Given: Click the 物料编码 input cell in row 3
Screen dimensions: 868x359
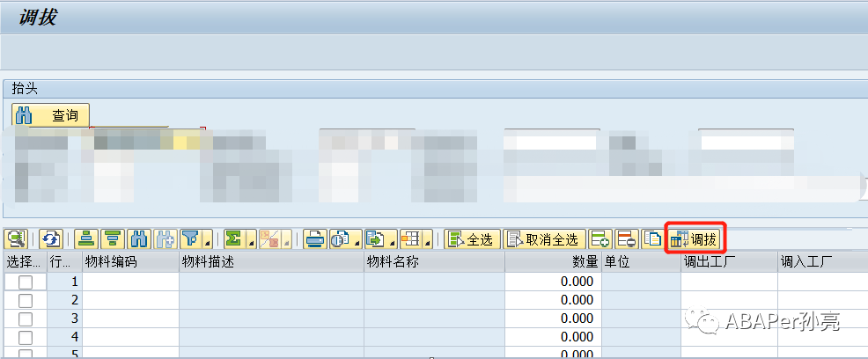Looking at the screenshot, I should [x=130, y=319].
